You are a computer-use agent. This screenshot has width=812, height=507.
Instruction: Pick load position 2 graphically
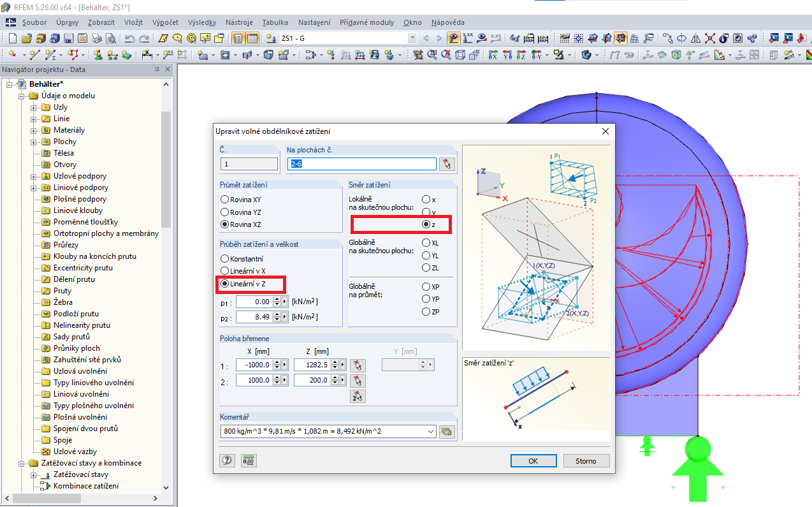pyautogui.click(x=358, y=381)
